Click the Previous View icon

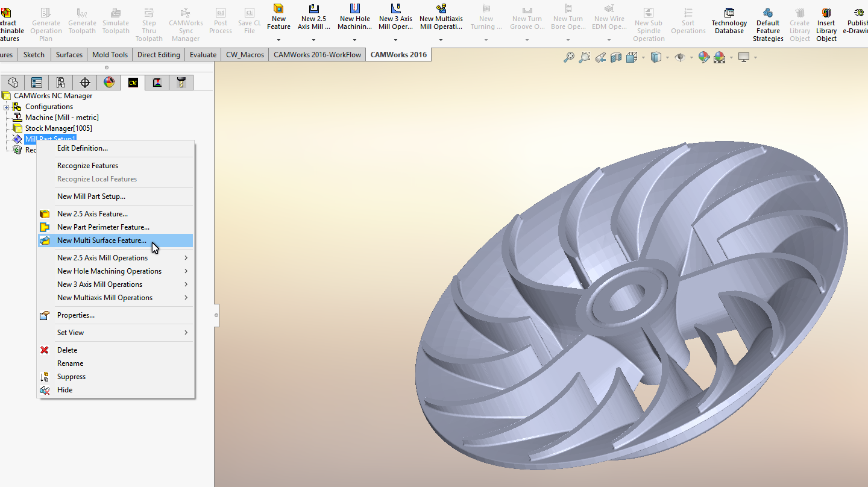(600, 57)
